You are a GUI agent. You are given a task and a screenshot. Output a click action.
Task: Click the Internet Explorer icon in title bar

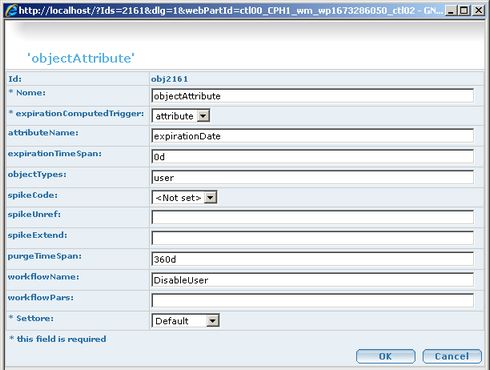pos(11,10)
